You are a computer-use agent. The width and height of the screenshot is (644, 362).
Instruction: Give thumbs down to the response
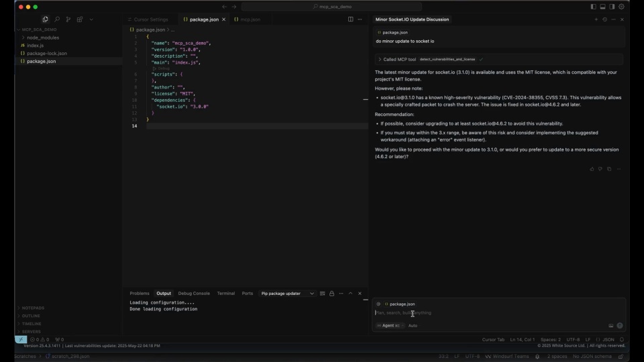[600, 169]
